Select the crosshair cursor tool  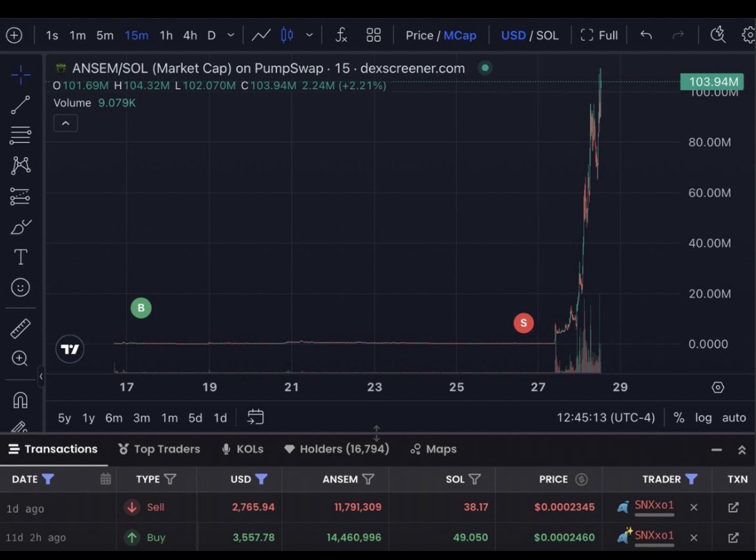(20, 75)
